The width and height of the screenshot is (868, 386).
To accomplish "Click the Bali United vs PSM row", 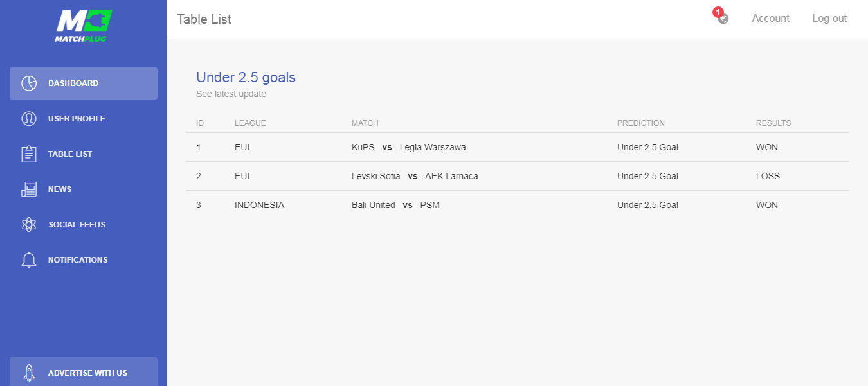I will (518, 205).
